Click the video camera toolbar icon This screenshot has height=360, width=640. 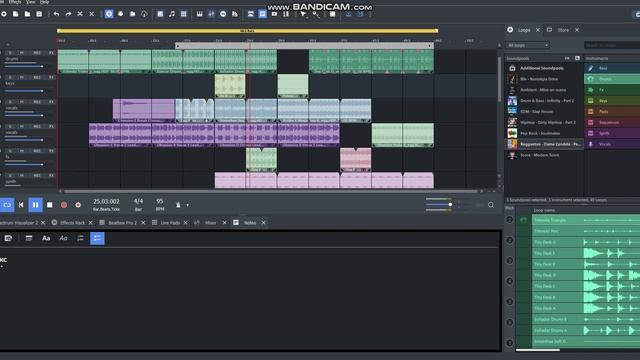pyautogui.click(x=274, y=14)
